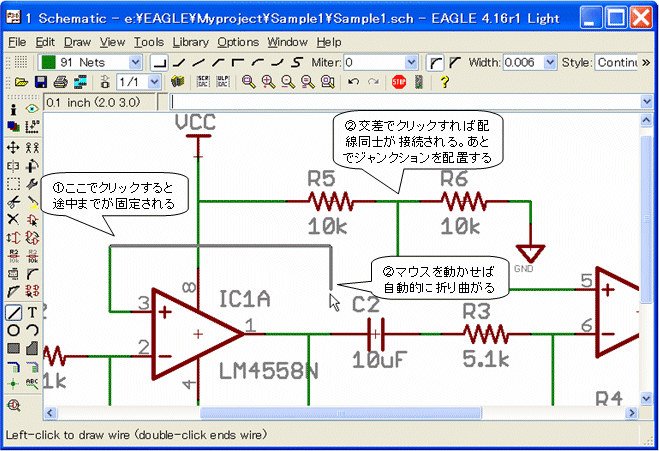659x451 pixels.
Task: Select the Smash tool
Action: click(x=13, y=274)
